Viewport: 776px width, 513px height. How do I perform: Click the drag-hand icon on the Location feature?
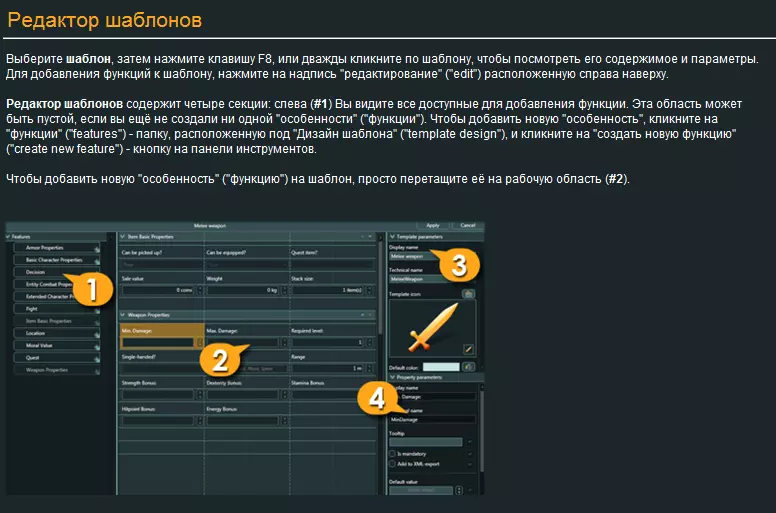pyautogui.click(x=97, y=335)
